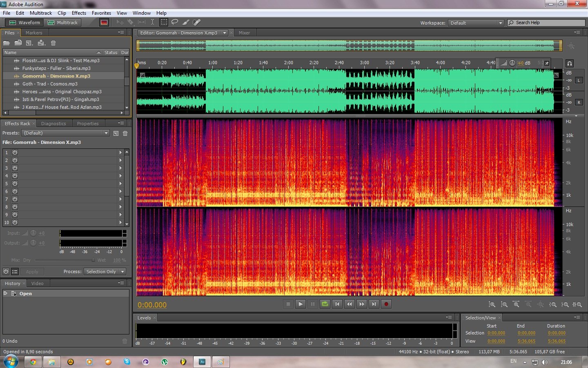Image resolution: width=588 pixels, height=368 pixels.
Task: Delete selected file with Files panel trash icon
Action: tap(53, 43)
